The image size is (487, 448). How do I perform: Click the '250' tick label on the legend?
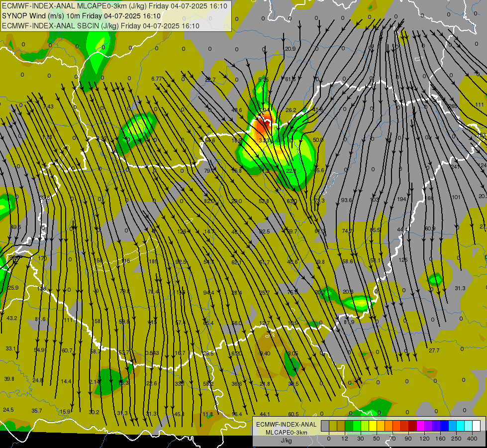pos(456,439)
